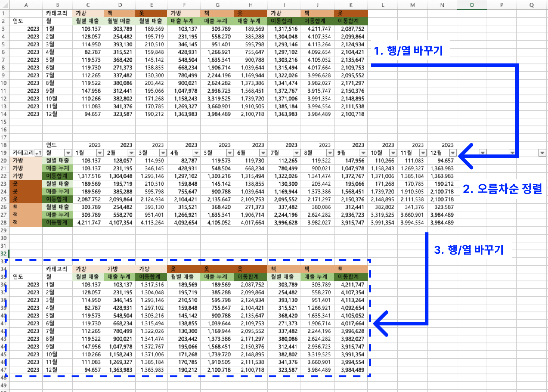548x392 pixels.
Task: Select cell K36 with value 4,211,747
Action: click(351, 285)
